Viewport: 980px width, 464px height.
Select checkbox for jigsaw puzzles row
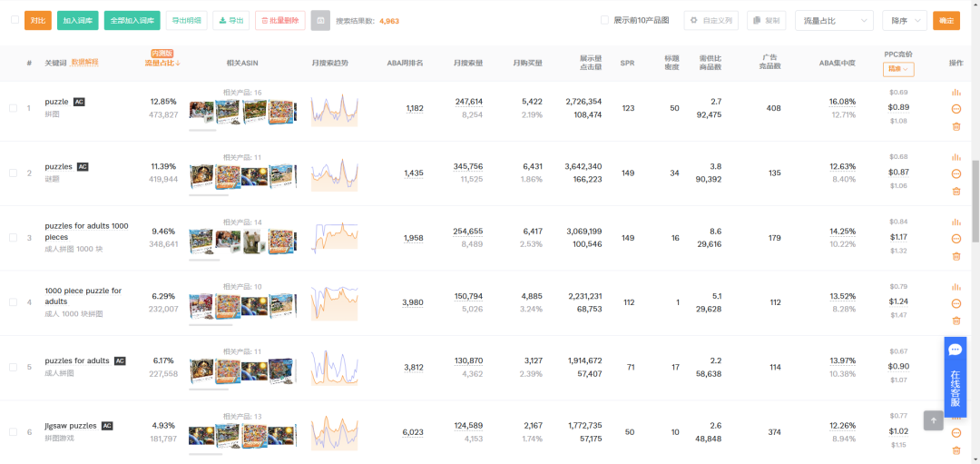click(x=13, y=432)
